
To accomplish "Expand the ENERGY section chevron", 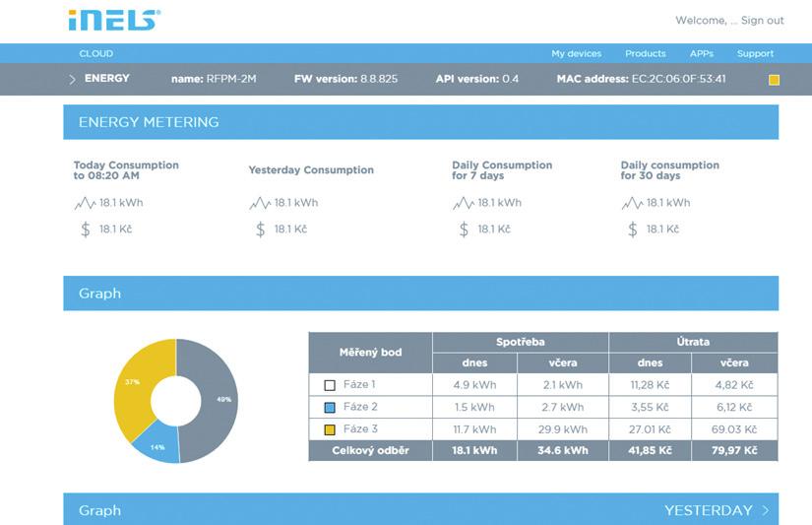I will pos(72,80).
